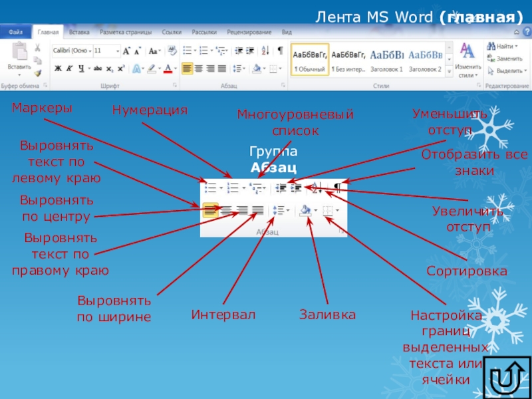Apply the Обычный style

[x=310, y=59]
